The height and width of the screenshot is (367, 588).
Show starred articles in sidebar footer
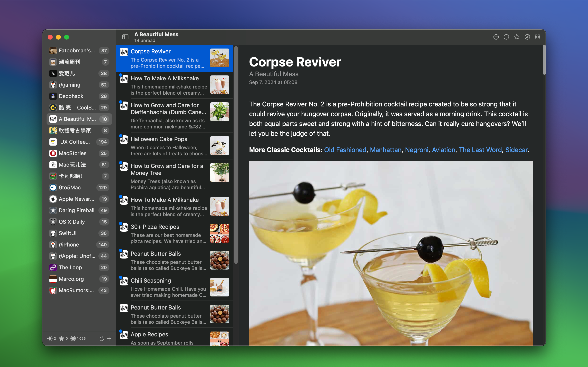61,338
